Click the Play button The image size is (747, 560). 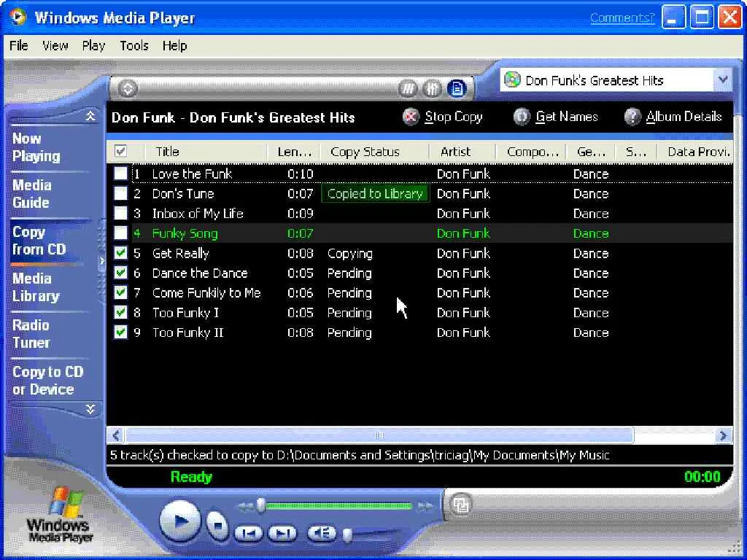[179, 521]
